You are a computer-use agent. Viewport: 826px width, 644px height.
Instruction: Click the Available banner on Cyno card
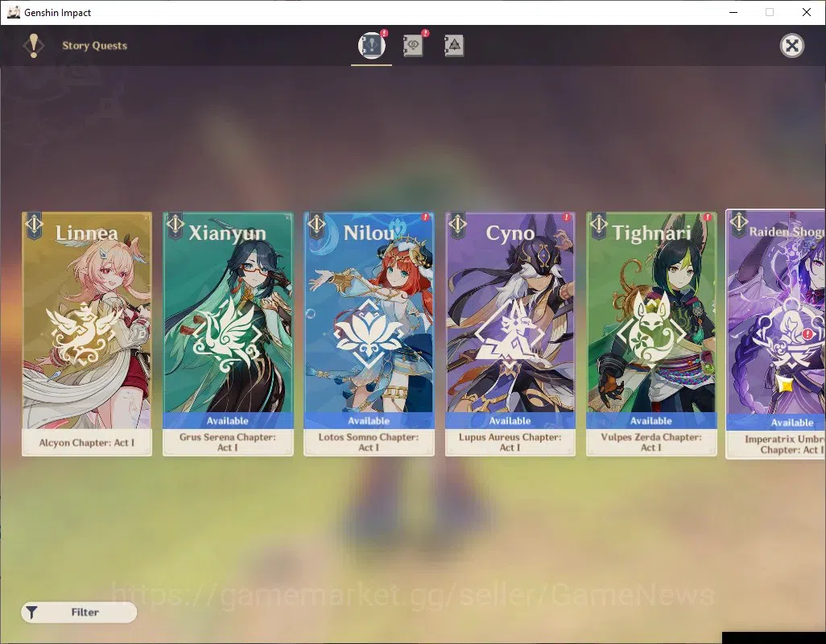[x=510, y=421]
